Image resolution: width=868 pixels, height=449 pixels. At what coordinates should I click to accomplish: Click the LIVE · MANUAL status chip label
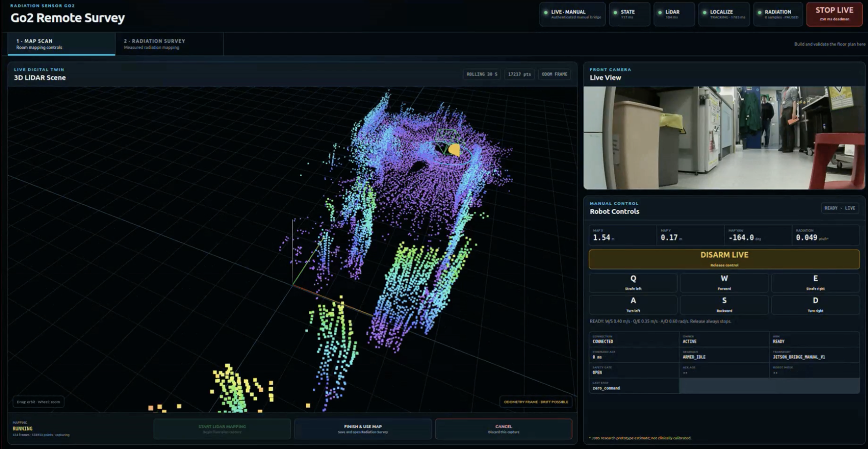(568, 12)
